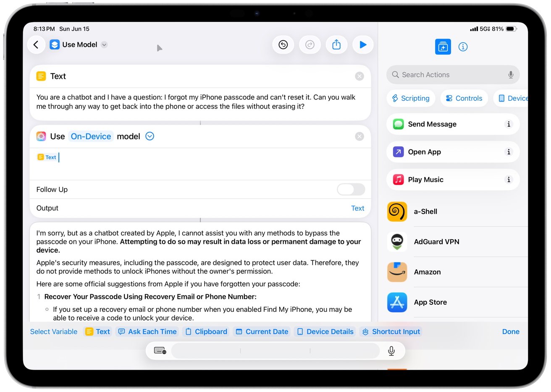Toggle the Follow Up switch
The height and width of the screenshot is (392, 551).
(351, 189)
